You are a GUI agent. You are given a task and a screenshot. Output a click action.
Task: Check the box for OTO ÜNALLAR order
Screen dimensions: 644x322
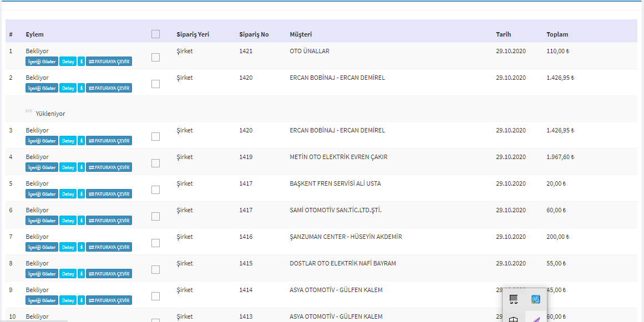point(155,57)
